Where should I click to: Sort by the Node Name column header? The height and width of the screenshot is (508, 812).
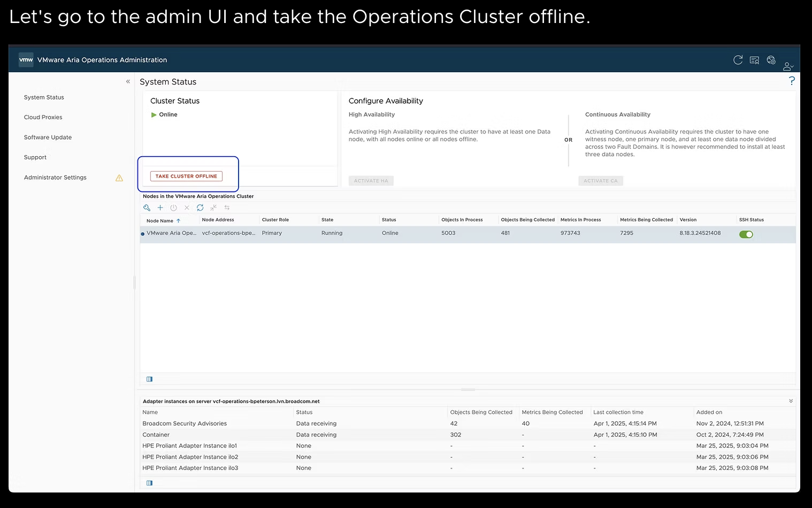pos(160,220)
